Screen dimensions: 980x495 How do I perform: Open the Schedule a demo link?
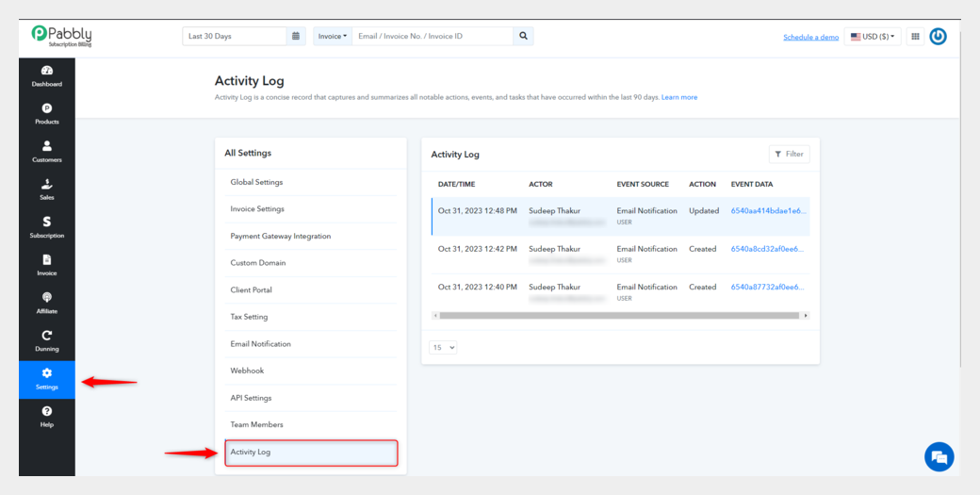coord(810,37)
